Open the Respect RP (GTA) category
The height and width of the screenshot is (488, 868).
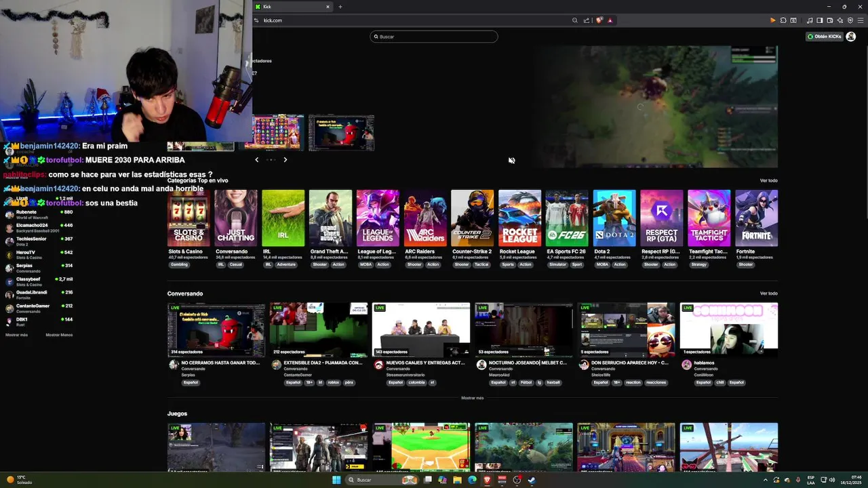[661, 218]
